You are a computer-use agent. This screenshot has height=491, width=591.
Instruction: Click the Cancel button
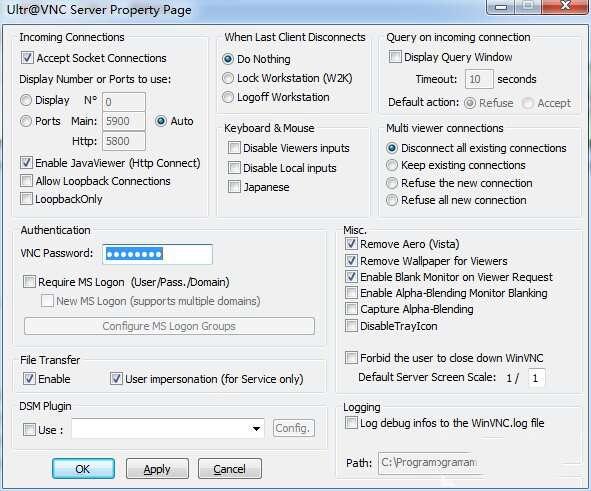pos(230,469)
